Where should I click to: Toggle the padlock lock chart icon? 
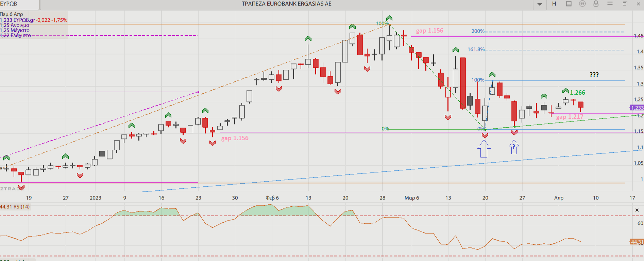596,4
